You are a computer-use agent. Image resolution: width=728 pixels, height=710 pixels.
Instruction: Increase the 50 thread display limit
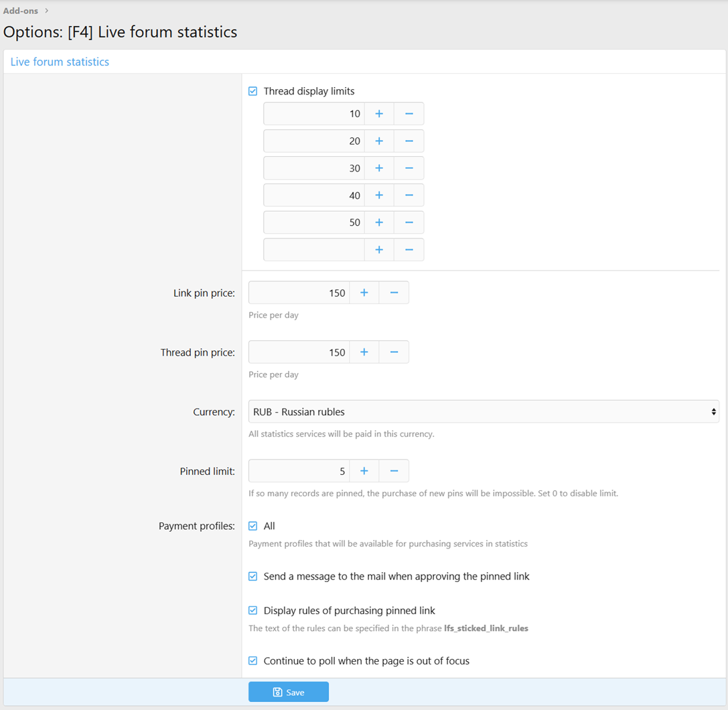pyautogui.click(x=379, y=222)
